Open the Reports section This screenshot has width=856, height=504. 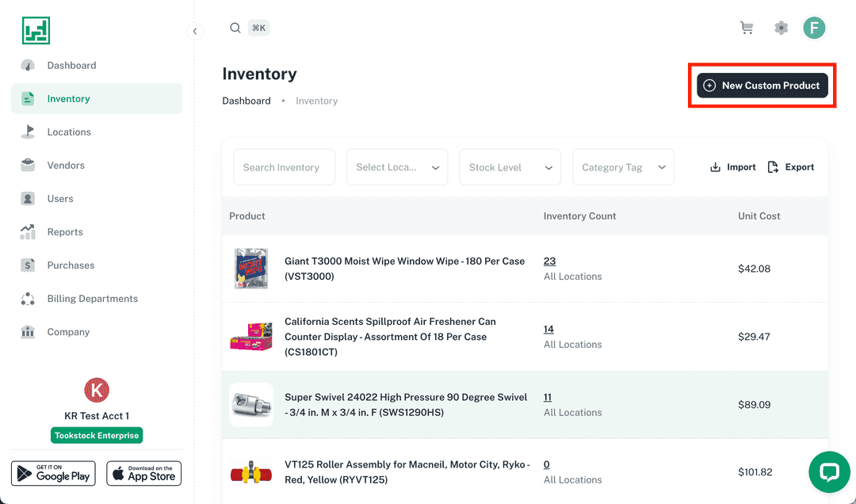(65, 232)
